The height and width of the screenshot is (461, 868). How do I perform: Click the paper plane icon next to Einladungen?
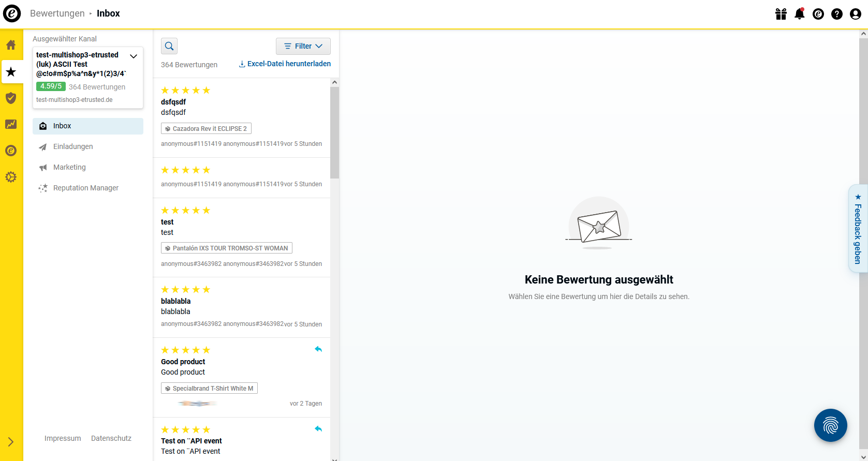click(43, 147)
